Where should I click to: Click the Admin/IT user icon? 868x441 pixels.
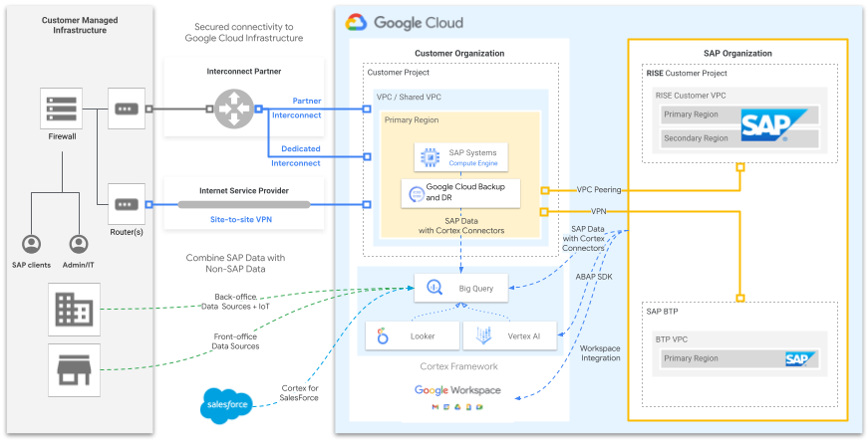[x=80, y=244]
